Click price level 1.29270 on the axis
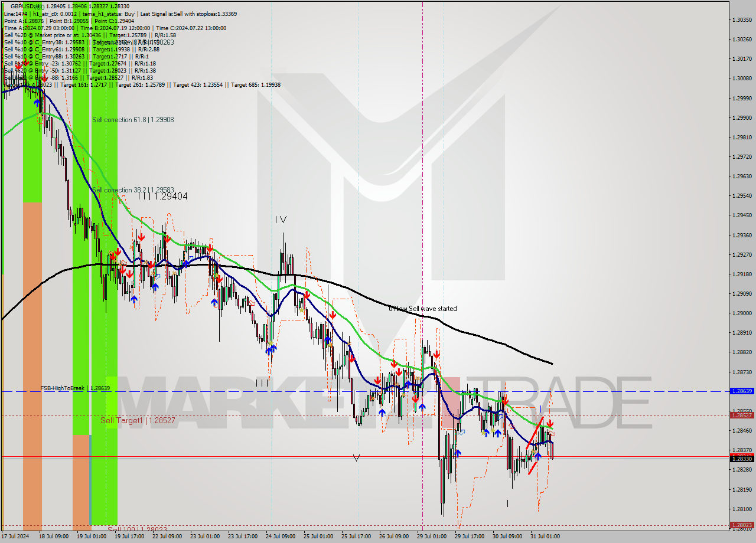756x543 pixels. (742, 254)
